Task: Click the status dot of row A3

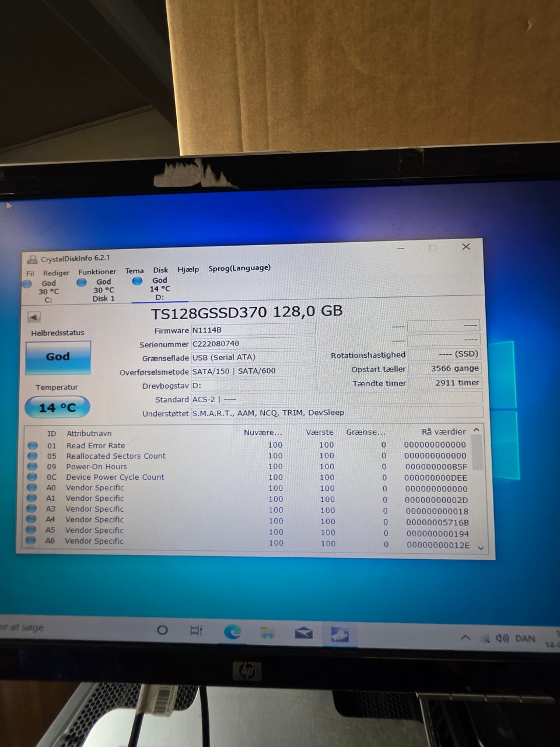Action: (x=32, y=508)
